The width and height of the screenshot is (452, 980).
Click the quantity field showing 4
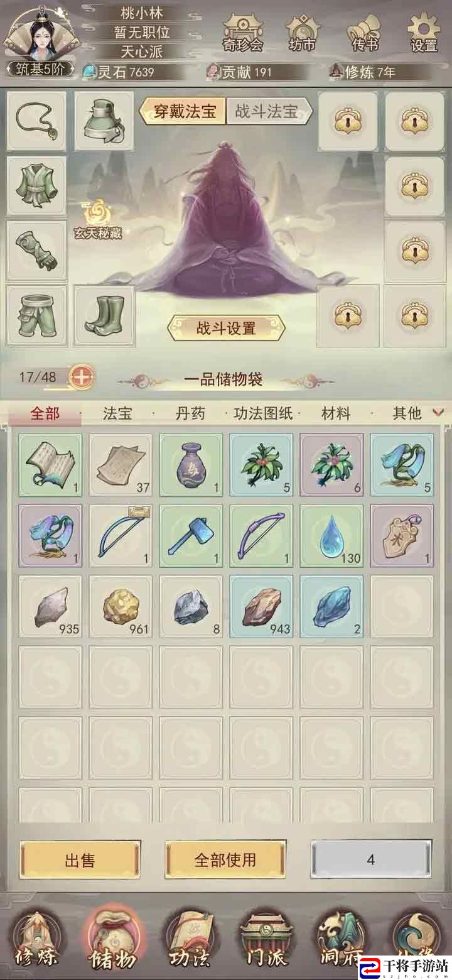[371, 859]
